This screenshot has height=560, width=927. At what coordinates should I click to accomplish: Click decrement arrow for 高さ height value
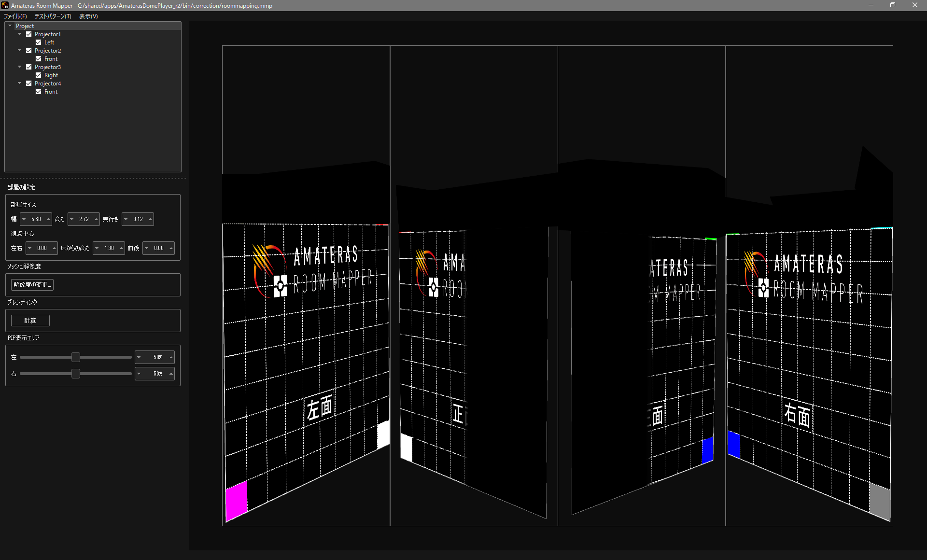(x=72, y=219)
